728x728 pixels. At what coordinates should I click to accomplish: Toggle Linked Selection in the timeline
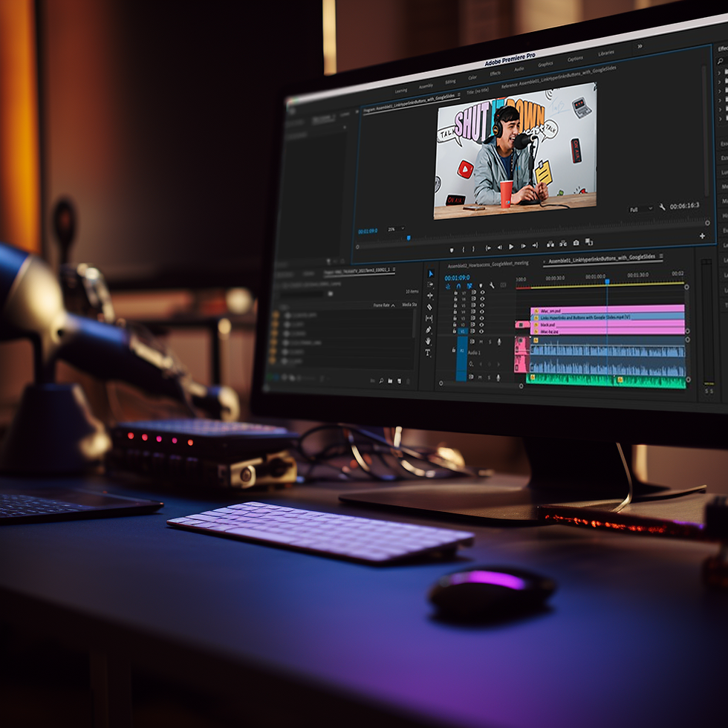tap(469, 286)
